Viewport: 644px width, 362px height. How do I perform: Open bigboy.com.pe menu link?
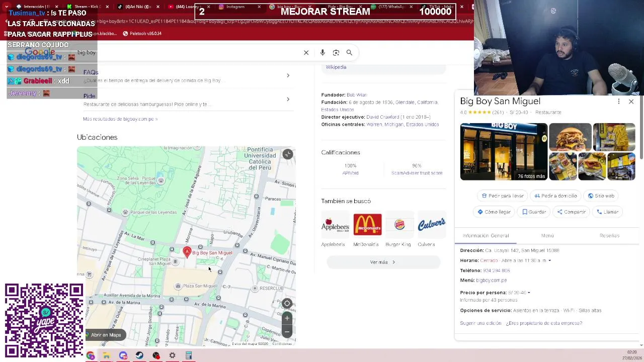click(x=491, y=281)
